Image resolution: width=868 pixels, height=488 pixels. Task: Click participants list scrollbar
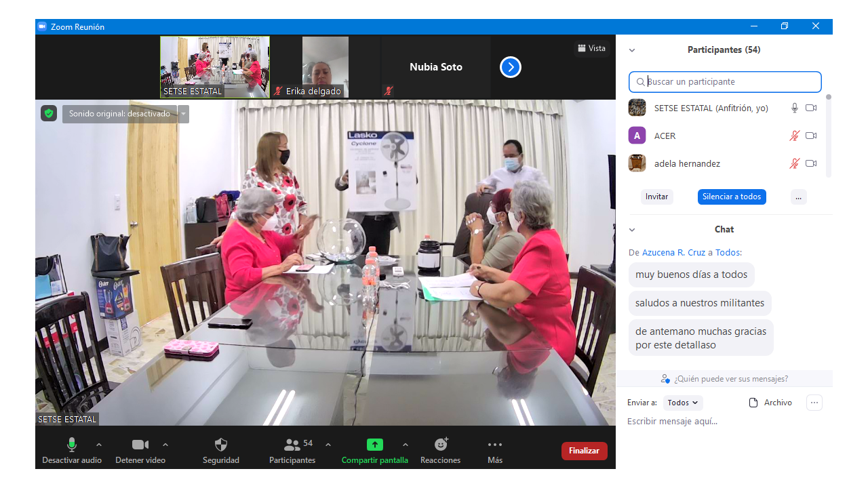pos(828,136)
